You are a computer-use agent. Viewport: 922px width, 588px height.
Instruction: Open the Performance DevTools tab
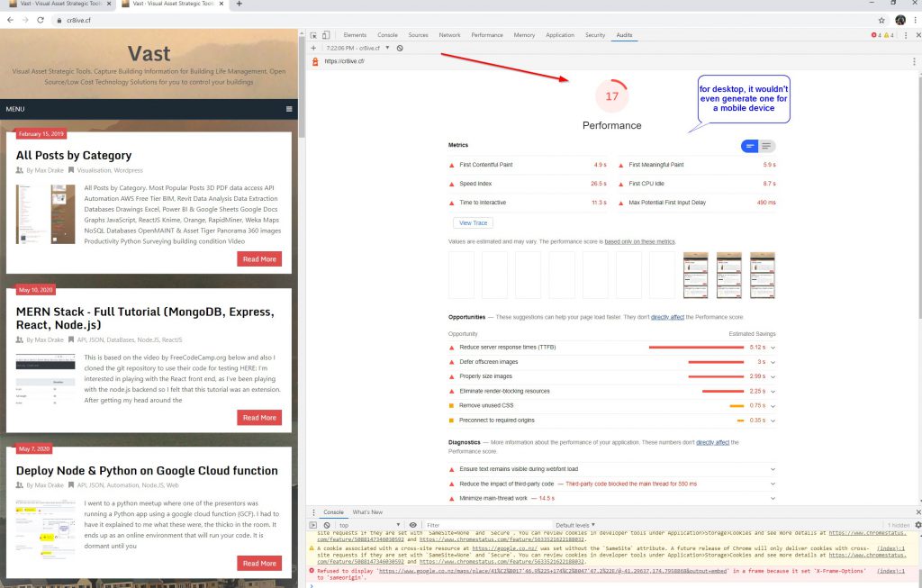486,35
